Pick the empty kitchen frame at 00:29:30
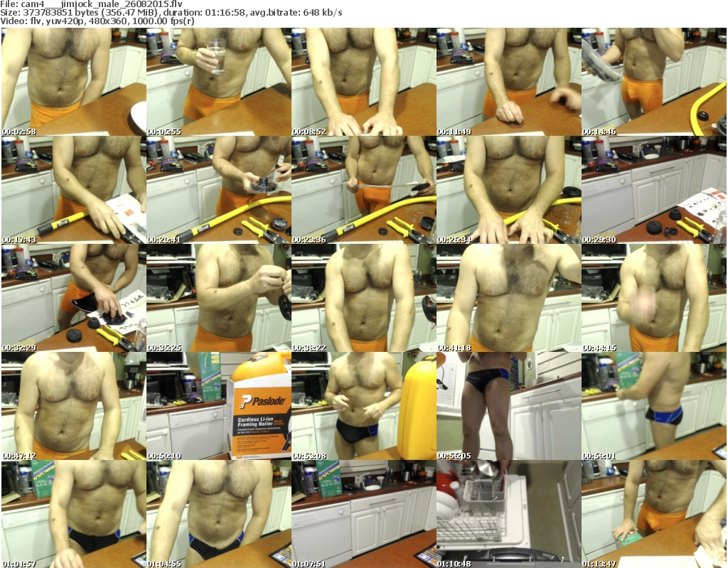This screenshot has width=728, height=568. (x=653, y=190)
